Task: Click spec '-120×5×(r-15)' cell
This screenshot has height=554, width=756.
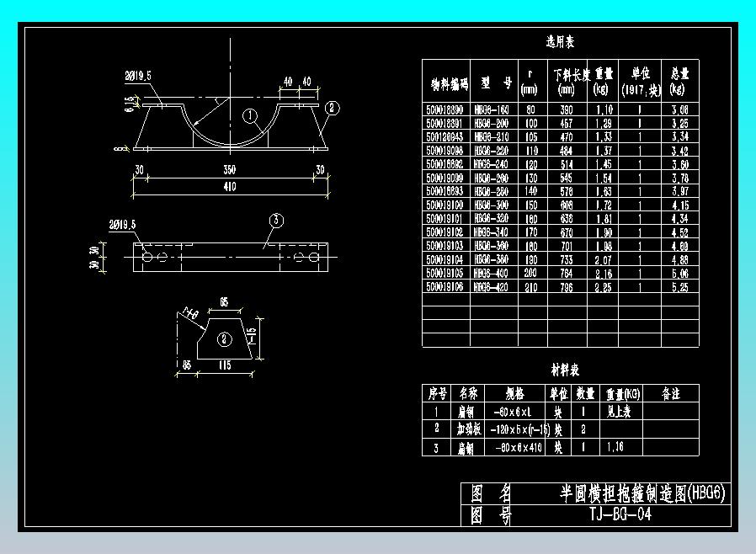Action: point(519,429)
